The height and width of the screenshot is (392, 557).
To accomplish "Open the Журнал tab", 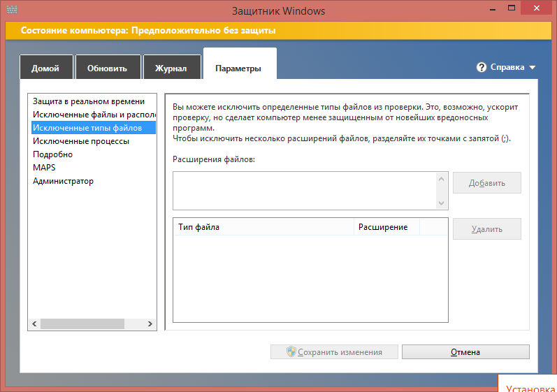I will pos(171,67).
